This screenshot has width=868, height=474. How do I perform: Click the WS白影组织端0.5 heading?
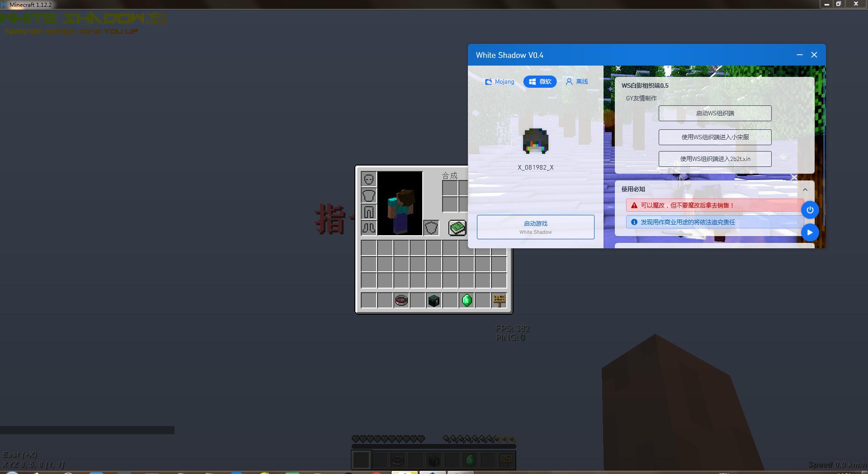(x=645, y=85)
